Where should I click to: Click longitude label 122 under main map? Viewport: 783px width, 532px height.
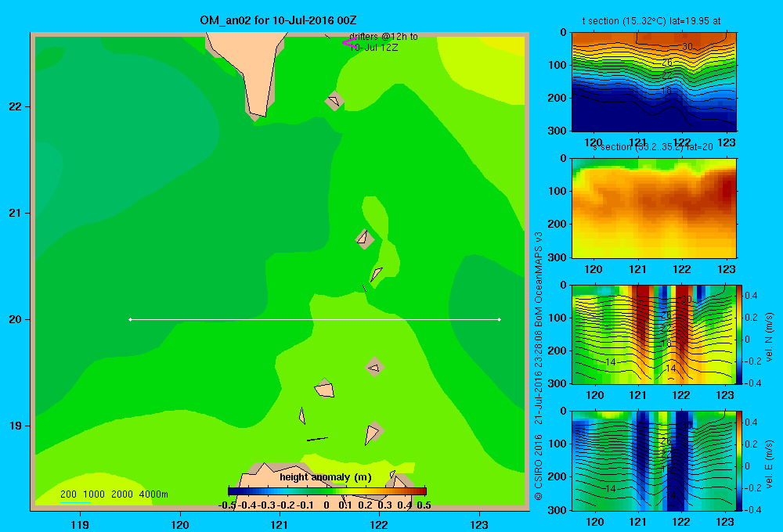coord(380,524)
